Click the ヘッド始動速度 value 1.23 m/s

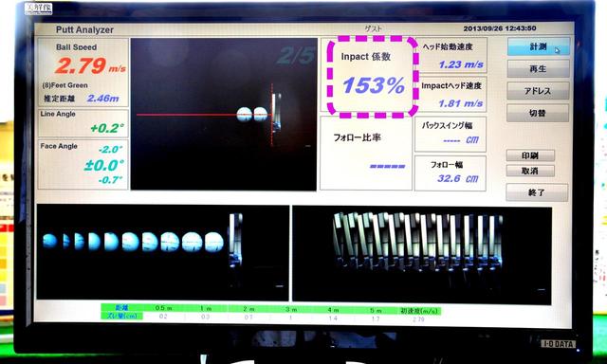[x=461, y=64]
